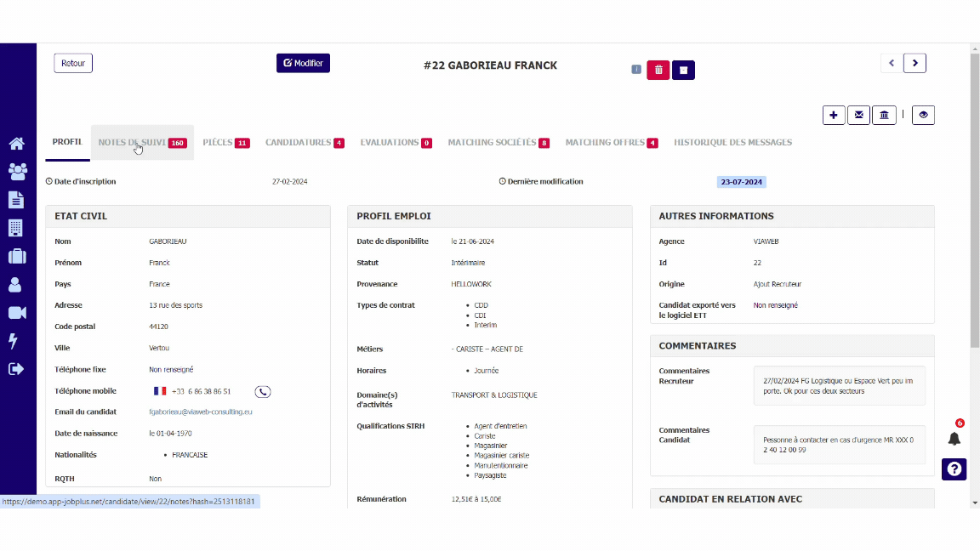
Task: Click the French flag next to mobile number
Action: (x=160, y=391)
